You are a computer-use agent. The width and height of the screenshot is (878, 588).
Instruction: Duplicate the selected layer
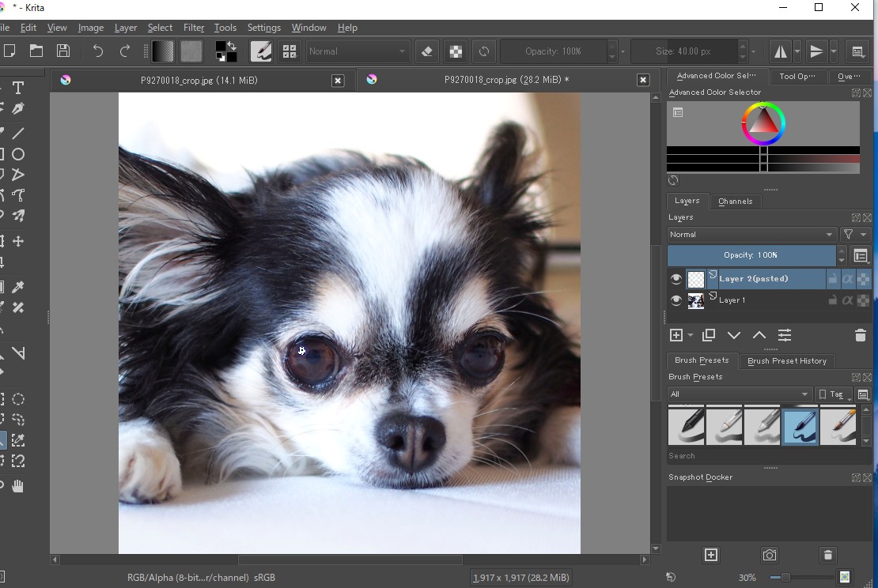[x=709, y=335]
